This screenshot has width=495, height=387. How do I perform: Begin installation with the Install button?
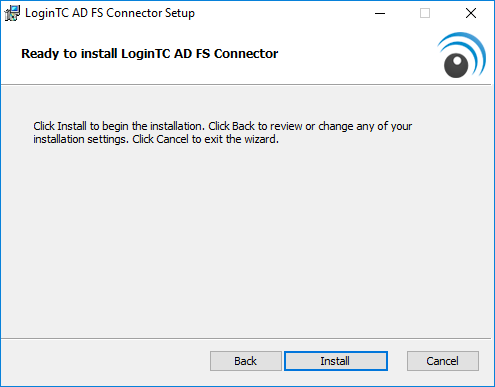(x=336, y=361)
